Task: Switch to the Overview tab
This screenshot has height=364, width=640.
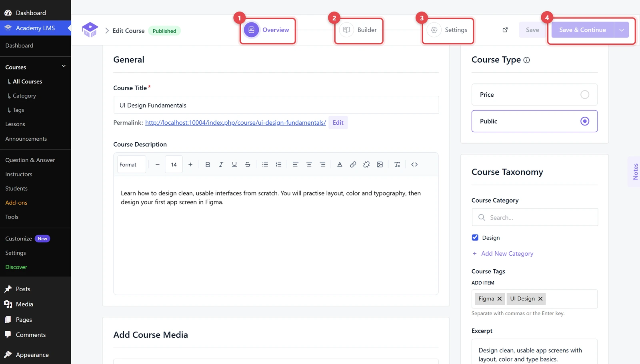Action: click(x=267, y=30)
